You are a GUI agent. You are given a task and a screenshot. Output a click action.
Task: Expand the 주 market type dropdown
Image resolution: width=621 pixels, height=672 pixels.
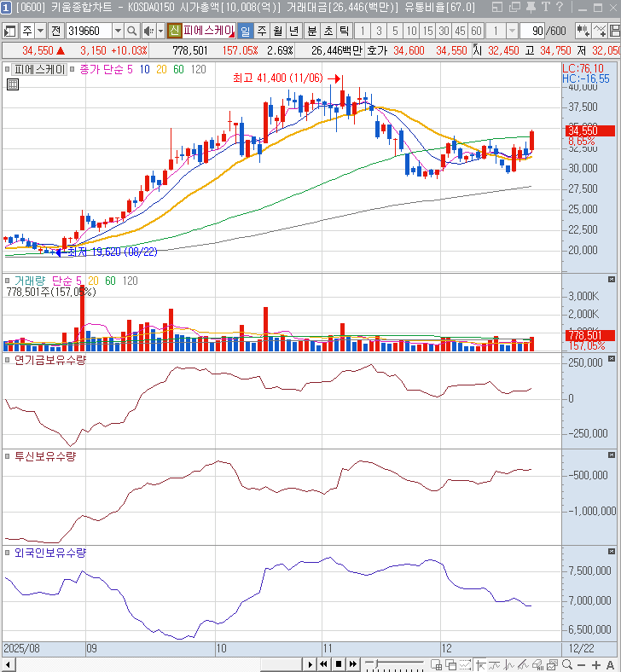[x=40, y=31]
